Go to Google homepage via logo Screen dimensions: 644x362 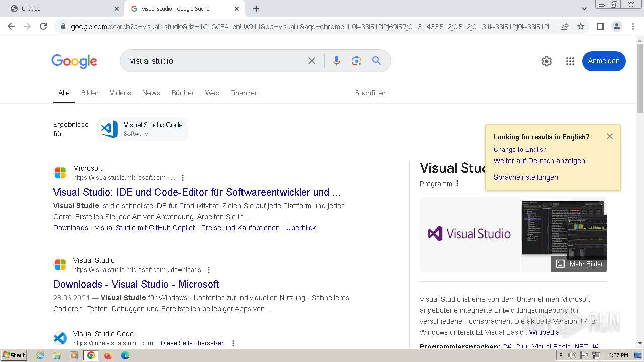click(74, 61)
